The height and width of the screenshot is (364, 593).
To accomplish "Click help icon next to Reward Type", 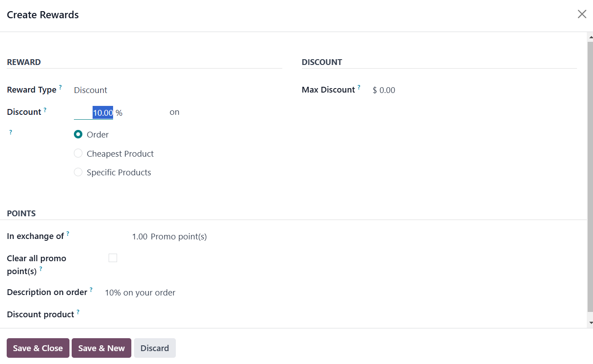I will [x=61, y=87].
